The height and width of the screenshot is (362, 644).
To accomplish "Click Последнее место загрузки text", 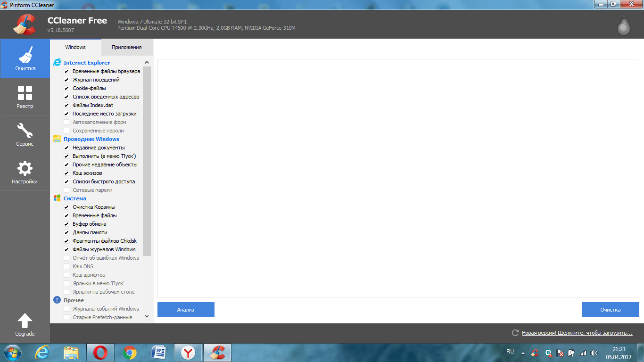I will pos(105,114).
